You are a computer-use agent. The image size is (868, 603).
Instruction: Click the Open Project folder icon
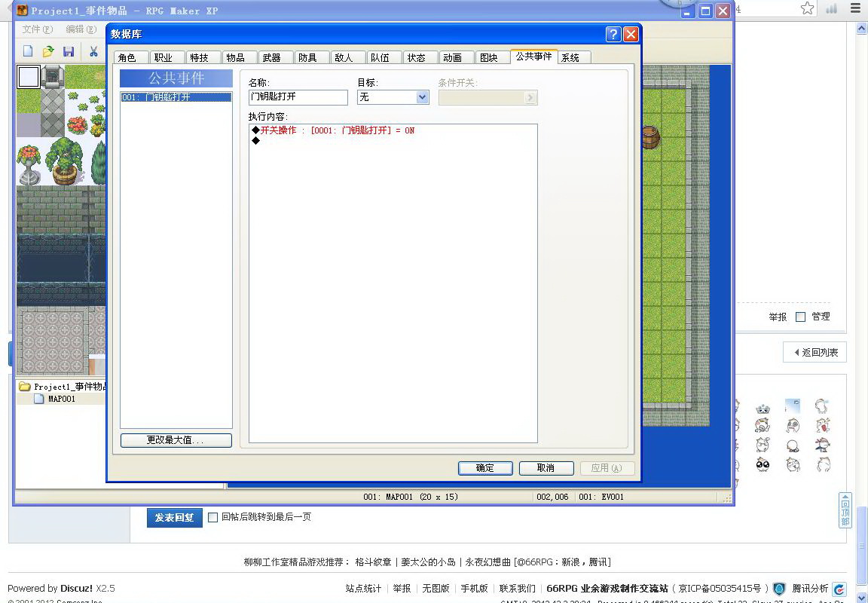coord(48,51)
